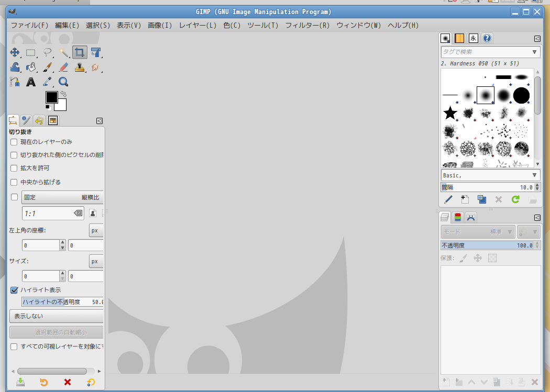Enable the 固定 aspect ratio checkbox
This screenshot has height=392, width=550.
pos(14,197)
